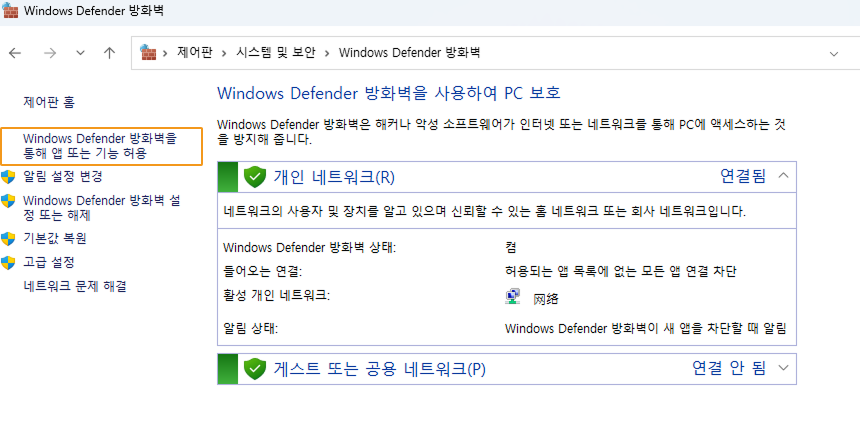Click the 개인 네트워크(R) header title

[334, 177]
